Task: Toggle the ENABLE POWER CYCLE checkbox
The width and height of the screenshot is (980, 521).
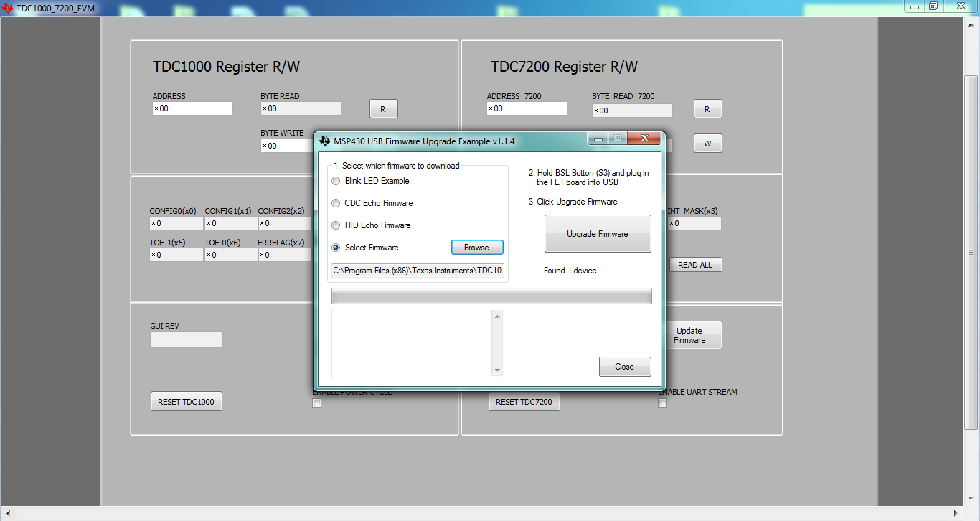Action: 316,403
